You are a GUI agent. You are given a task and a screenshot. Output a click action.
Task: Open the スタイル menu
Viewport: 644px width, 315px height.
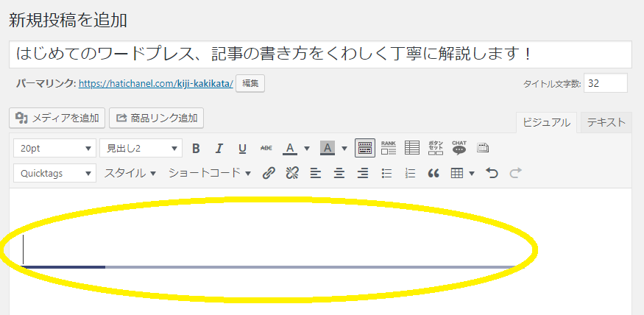pos(130,173)
